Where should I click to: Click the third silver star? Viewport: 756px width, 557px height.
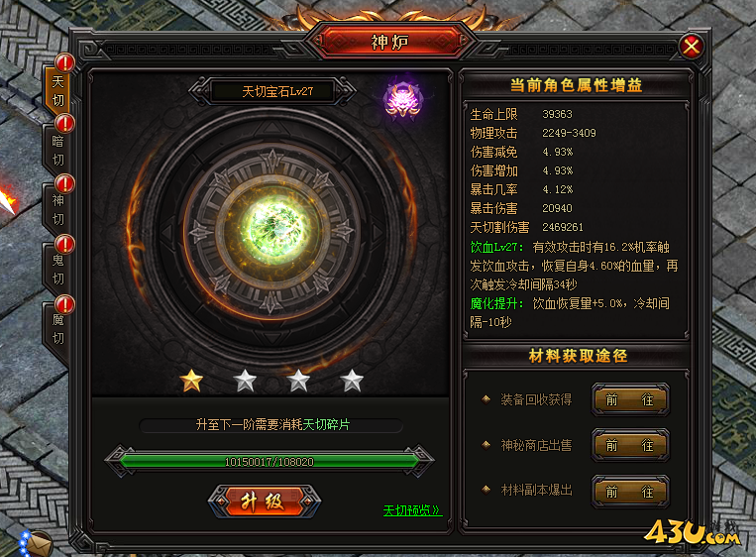coord(298,381)
